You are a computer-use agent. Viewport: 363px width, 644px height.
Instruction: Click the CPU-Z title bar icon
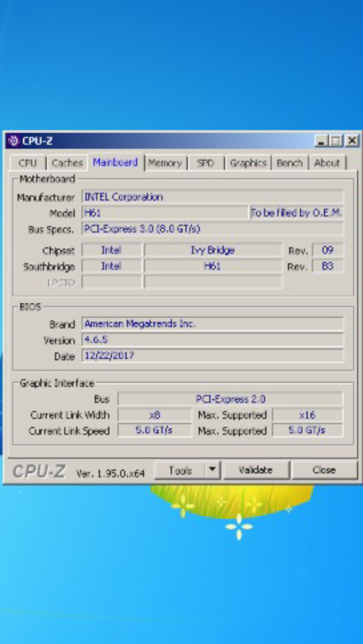[13, 141]
